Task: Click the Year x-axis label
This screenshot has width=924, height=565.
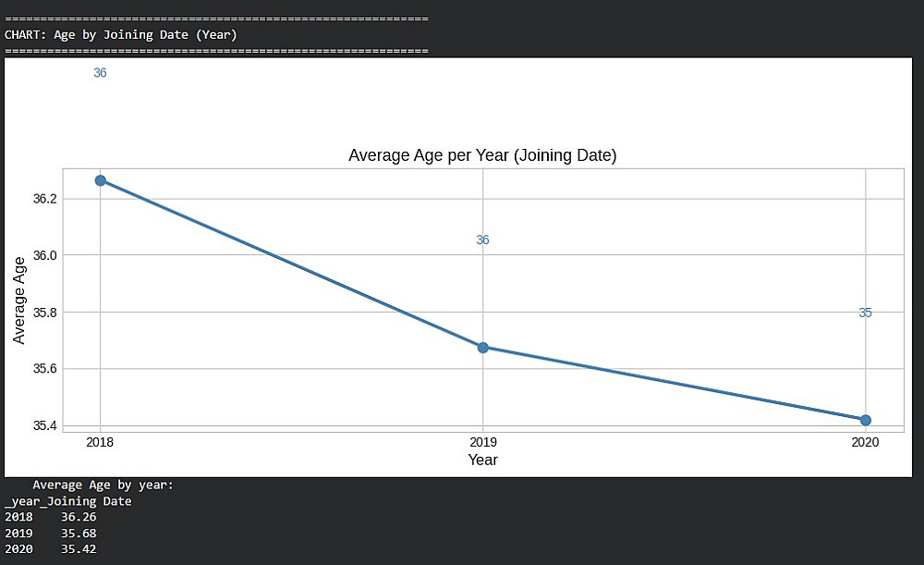Action: point(482,460)
